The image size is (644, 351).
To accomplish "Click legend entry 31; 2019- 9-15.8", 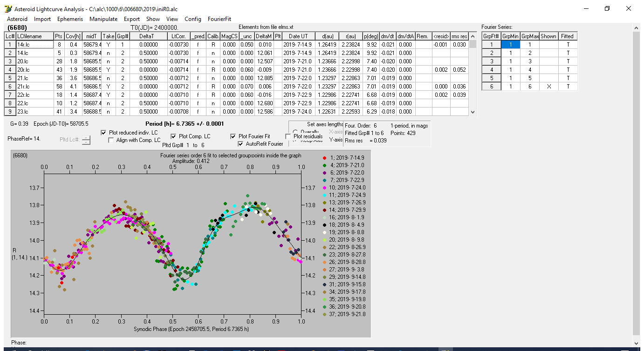I will [344, 284].
